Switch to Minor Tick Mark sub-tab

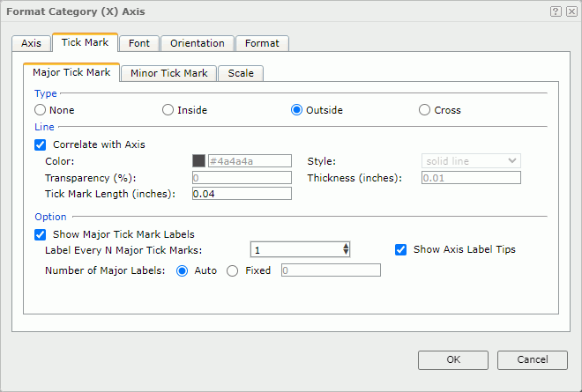[169, 73]
